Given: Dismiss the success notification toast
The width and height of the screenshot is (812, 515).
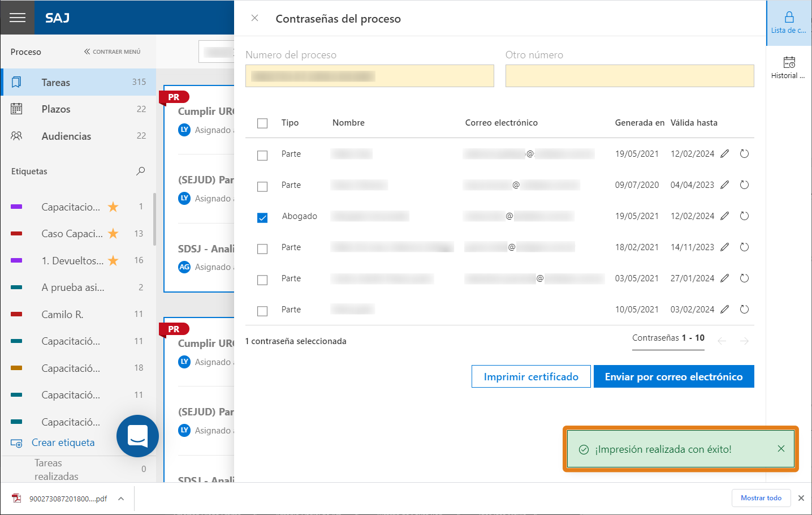Looking at the screenshot, I should [x=781, y=449].
